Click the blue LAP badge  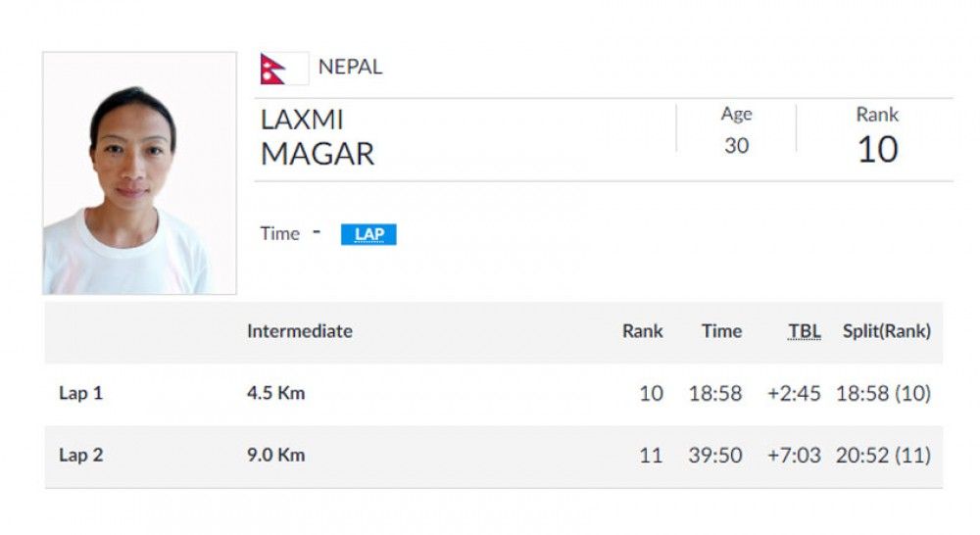368,235
